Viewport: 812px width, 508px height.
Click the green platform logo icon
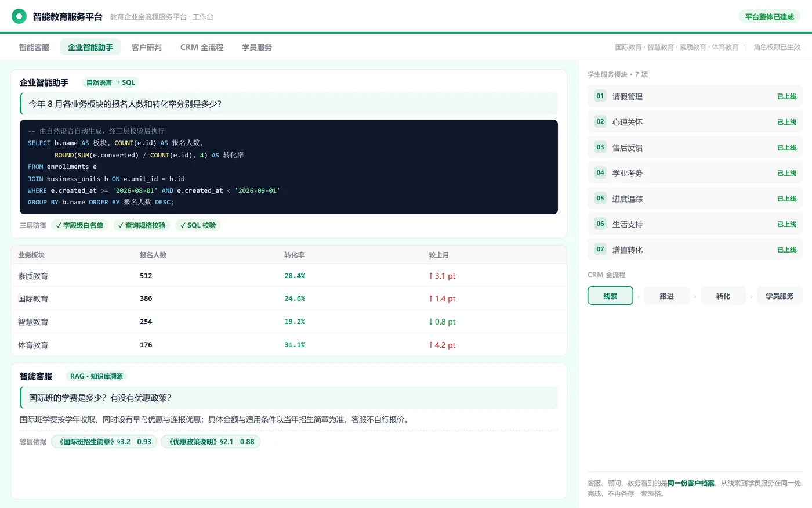(x=19, y=16)
